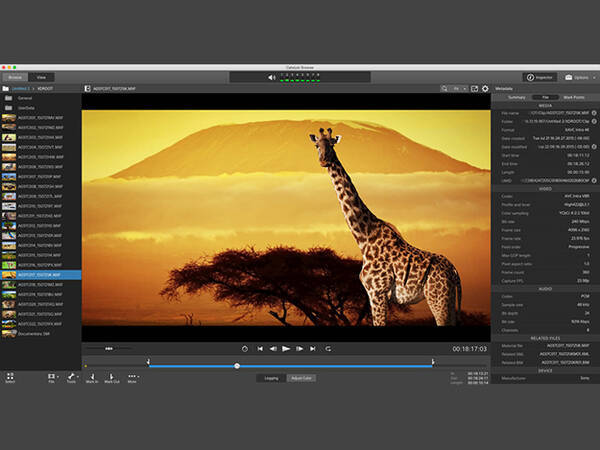This screenshot has height=450, width=600.
Task: Open the zoom Fit dropdown
Action: (x=459, y=89)
